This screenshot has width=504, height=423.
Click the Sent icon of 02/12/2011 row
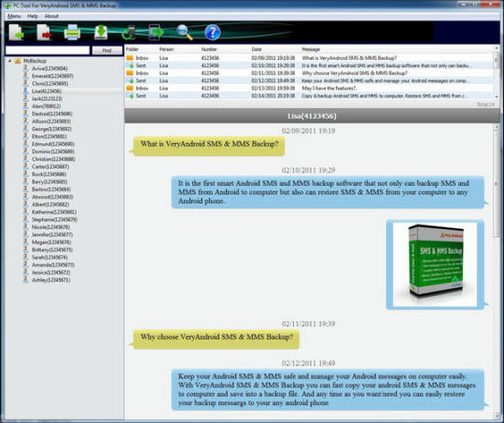pyautogui.click(x=130, y=80)
